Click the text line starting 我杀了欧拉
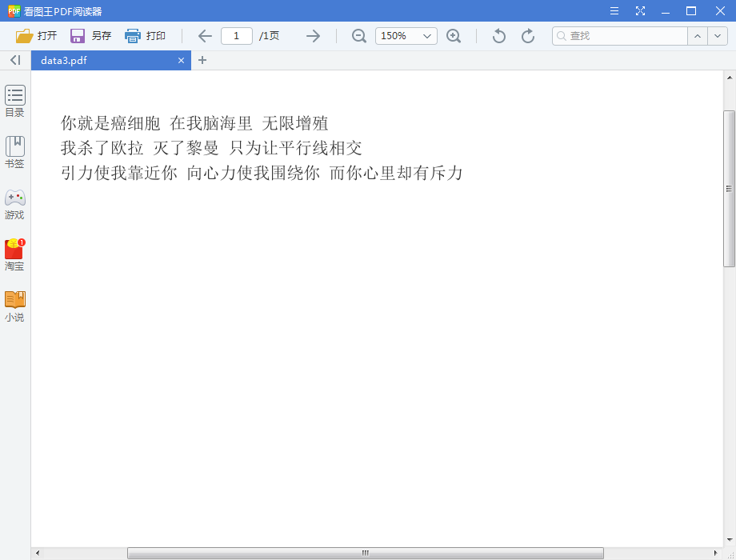 coord(211,148)
